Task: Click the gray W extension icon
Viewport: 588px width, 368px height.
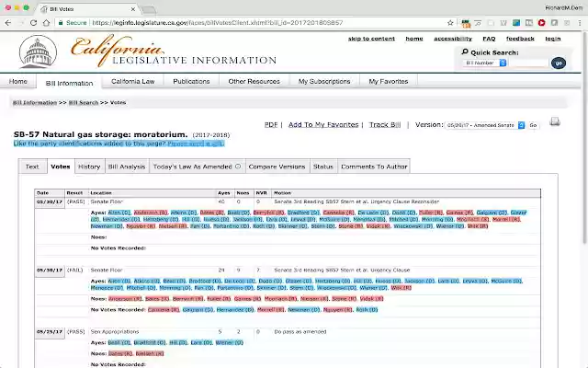Action: point(503,23)
